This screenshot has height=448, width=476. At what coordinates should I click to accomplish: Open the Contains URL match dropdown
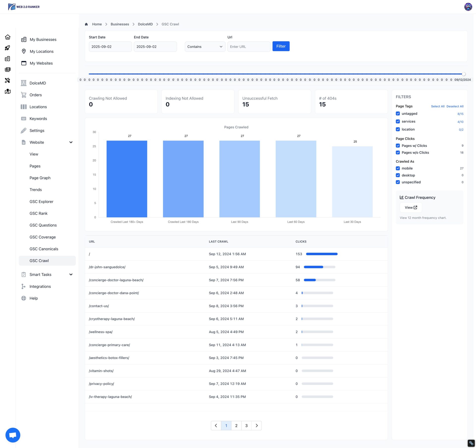tap(205, 47)
